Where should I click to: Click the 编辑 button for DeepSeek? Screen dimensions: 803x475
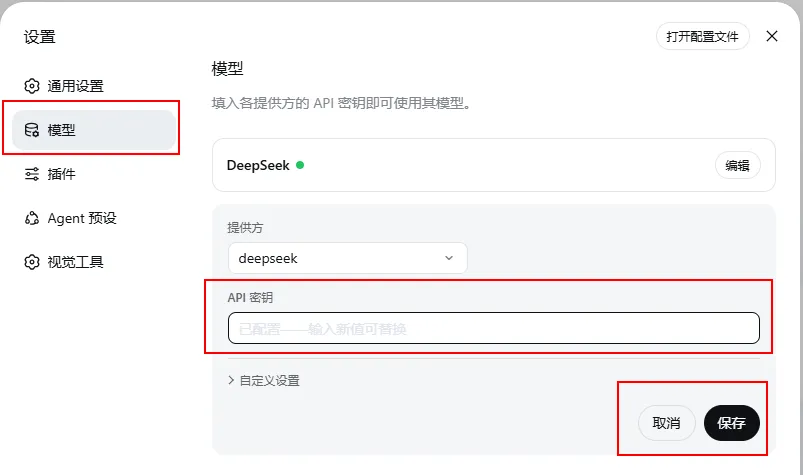[737, 165]
